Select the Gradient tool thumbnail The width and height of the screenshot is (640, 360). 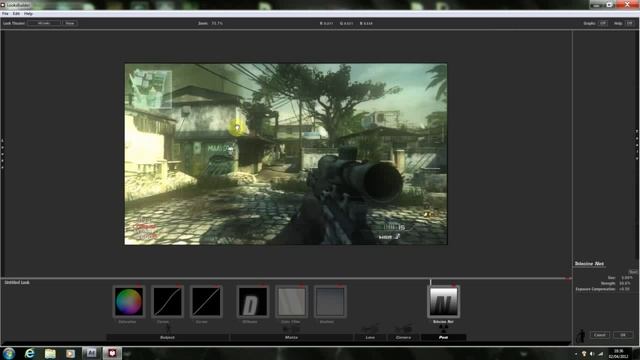330,302
